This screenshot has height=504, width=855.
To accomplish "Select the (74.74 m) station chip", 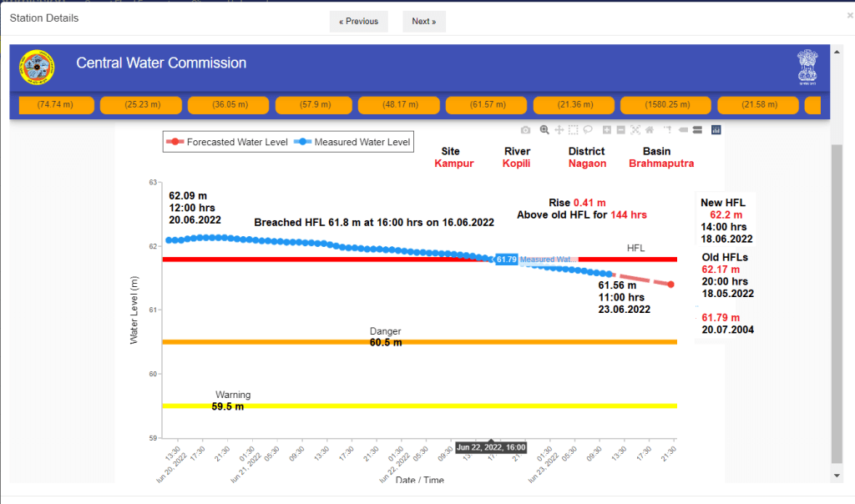I will pos(55,105).
